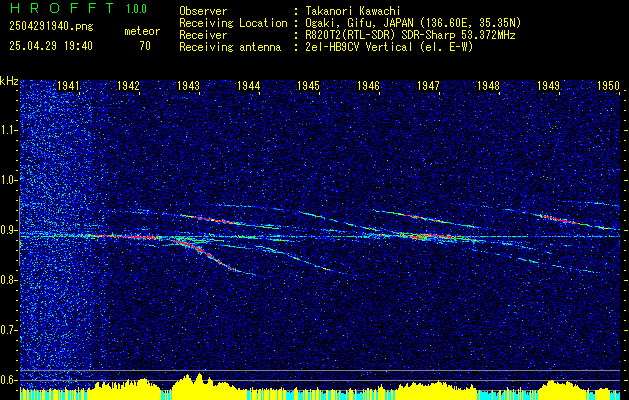Image resolution: width=629 pixels, height=400 pixels.
Task: Click the Receiver field label
Action: pos(203,35)
